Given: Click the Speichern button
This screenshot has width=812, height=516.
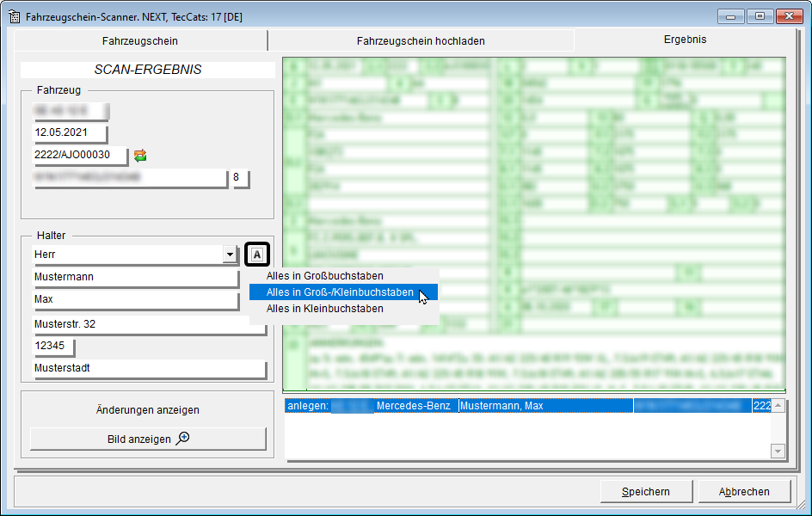Looking at the screenshot, I should [x=646, y=492].
